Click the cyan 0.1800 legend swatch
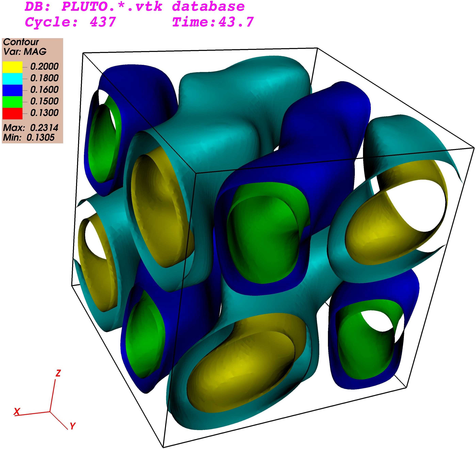Image resolution: width=476 pixels, height=449 pixels. (x=12, y=79)
